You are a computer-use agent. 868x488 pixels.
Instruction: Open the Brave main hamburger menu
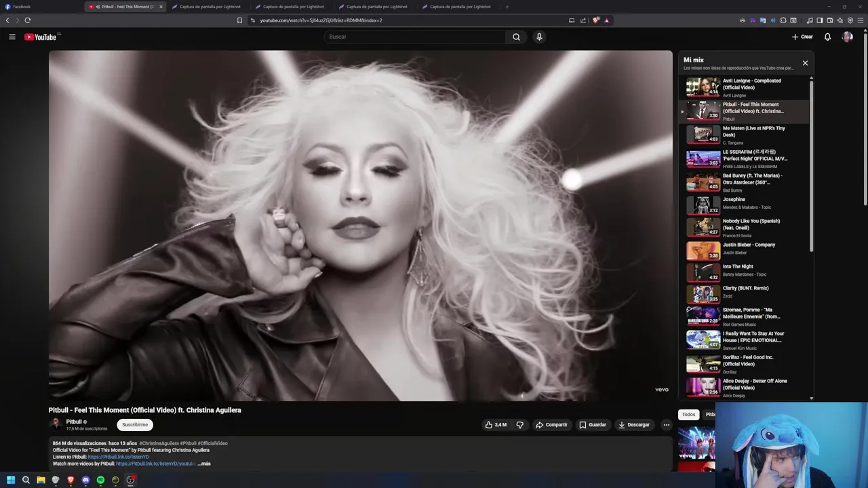(860, 20)
